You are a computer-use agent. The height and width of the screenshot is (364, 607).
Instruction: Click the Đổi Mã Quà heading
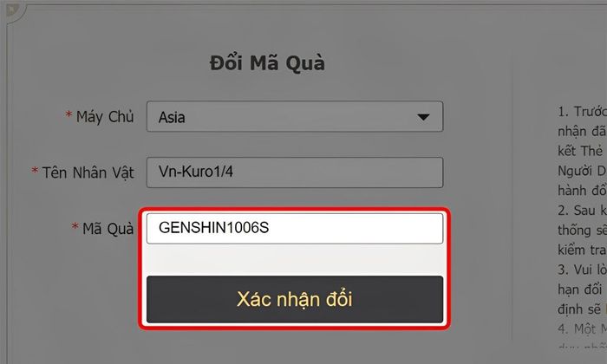point(267,63)
